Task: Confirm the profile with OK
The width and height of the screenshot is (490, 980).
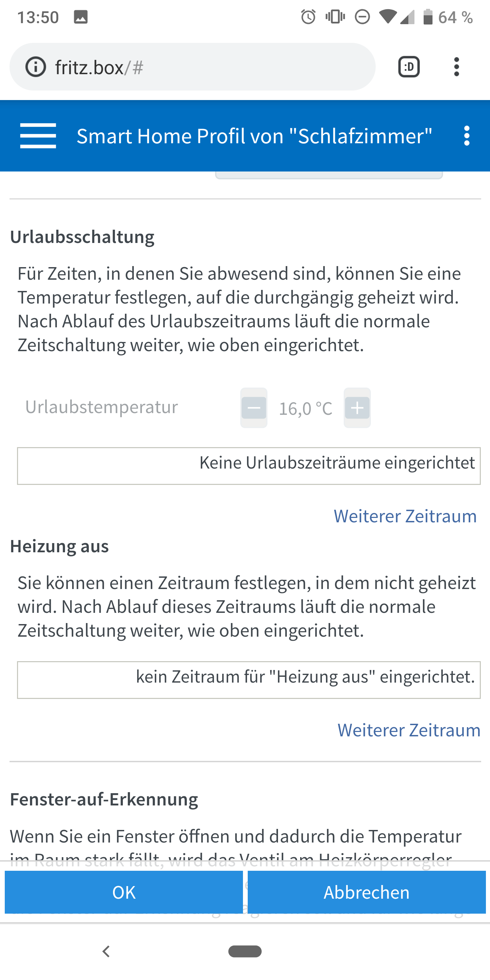Action: pos(124,892)
